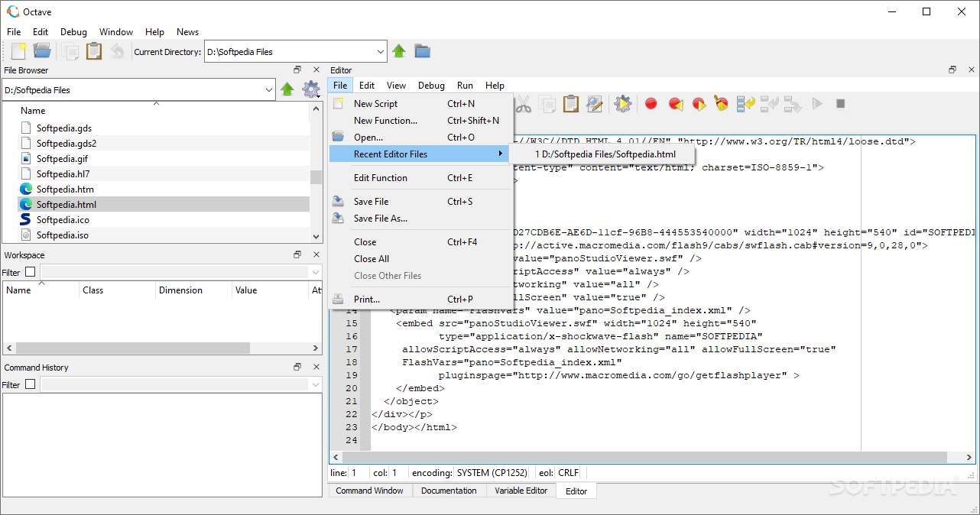The height and width of the screenshot is (515, 980).
Task: Open the editor View menu
Action: click(396, 86)
